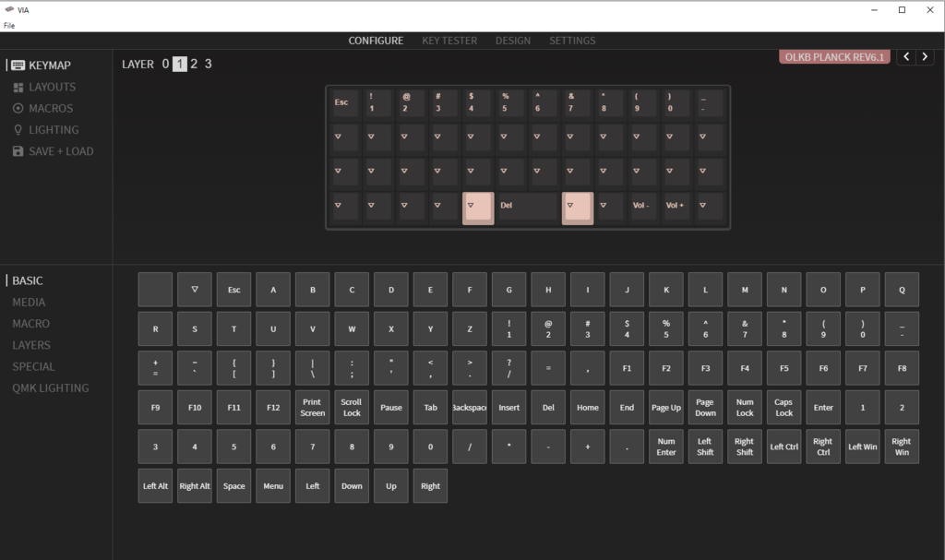
Task: Pick the Down arrow keycode
Action: pos(352,486)
